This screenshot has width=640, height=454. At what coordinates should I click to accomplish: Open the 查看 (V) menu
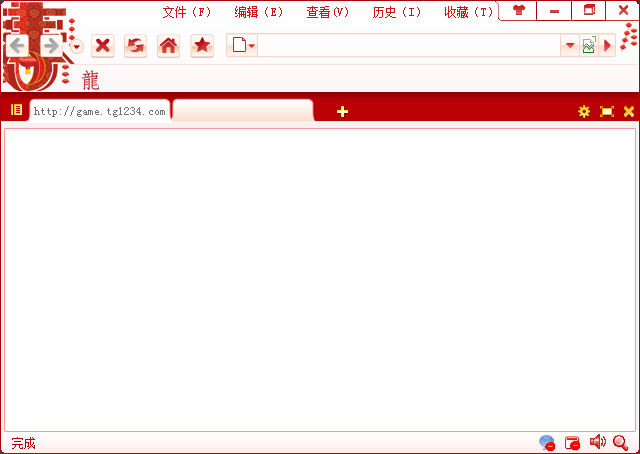327,12
